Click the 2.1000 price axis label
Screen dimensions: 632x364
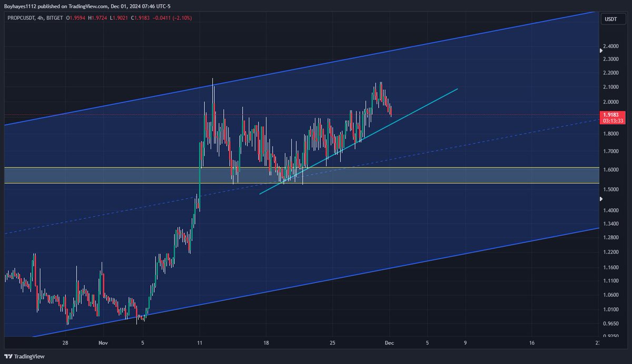[x=611, y=87]
